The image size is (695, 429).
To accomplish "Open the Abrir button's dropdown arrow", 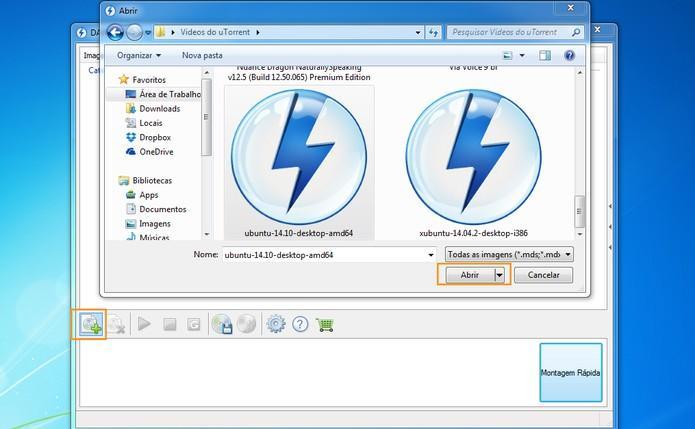I will pos(500,275).
